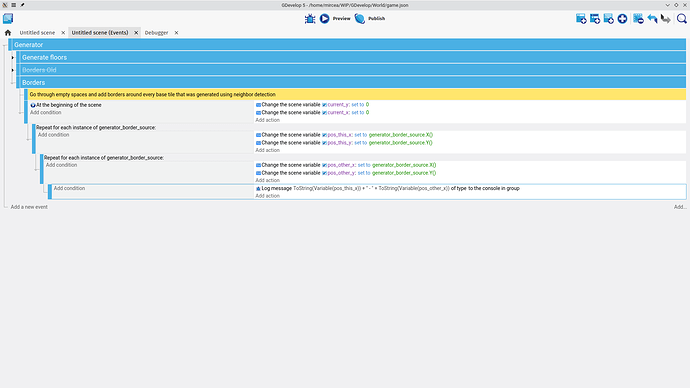Screen dimensions: 690x388
Task: Add condition in first Repeat for each event
Action: pos(54,135)
